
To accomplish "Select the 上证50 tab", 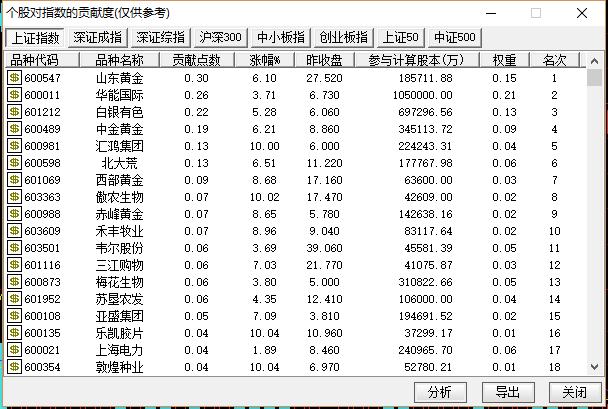I will pos(401,38).
